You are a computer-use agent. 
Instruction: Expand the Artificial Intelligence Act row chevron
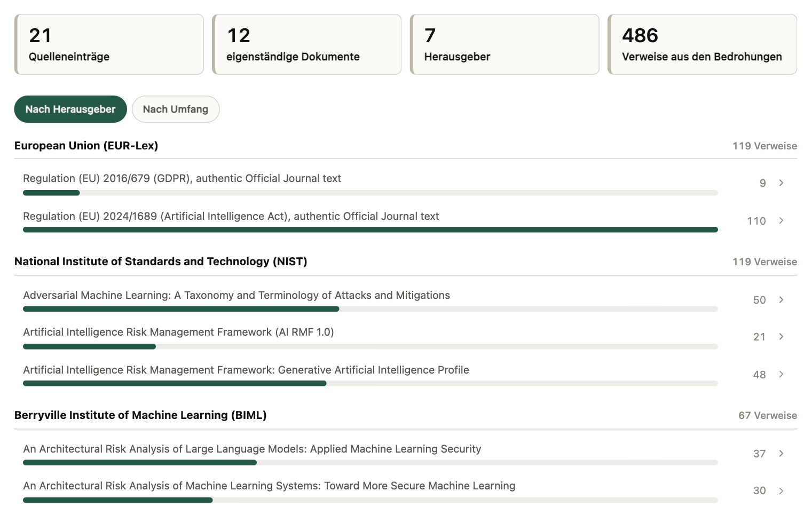pyautogui.click(x=781, y=221)
